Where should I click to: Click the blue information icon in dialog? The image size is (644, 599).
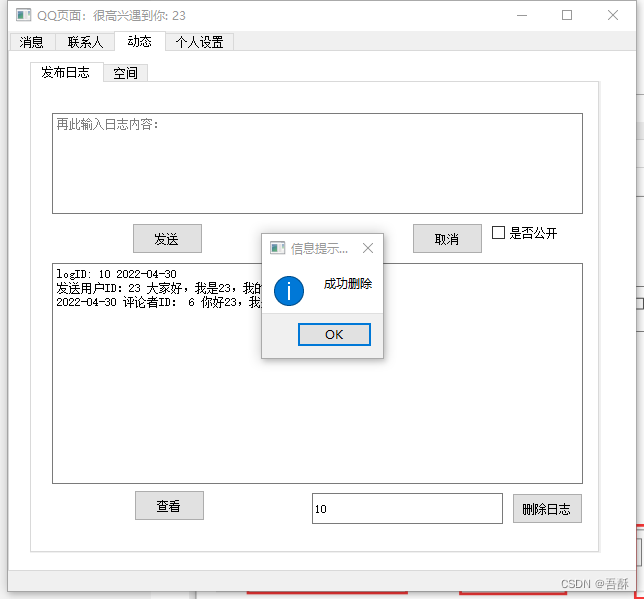[289, 291]
